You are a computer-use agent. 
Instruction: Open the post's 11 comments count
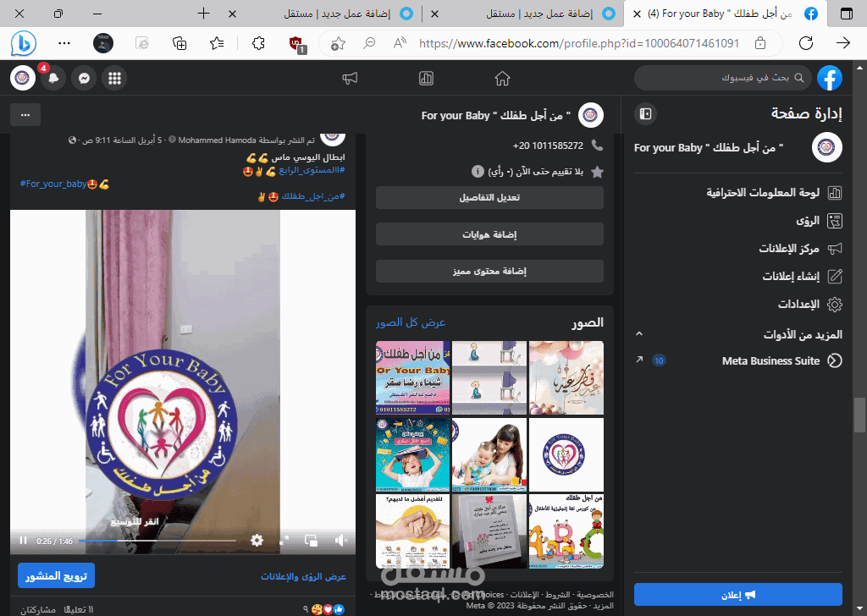coord(79,609)
